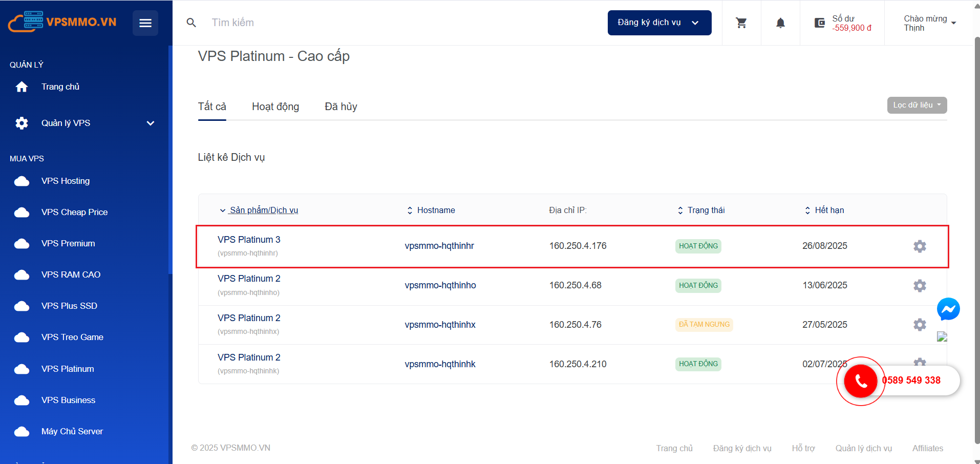Click footer Affiliates link

click(928, 448)
